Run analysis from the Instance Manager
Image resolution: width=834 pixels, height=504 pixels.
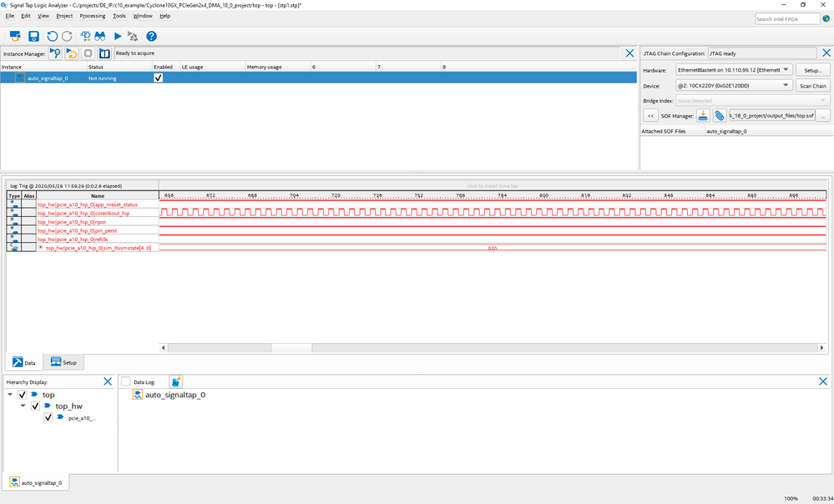click(55, 53)
